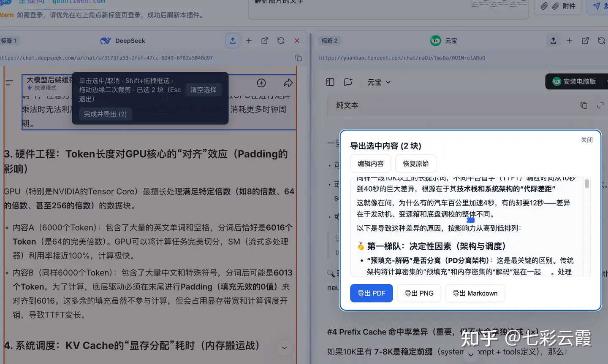
Task: Click the 附件 attachment button
Action: pyautogui.click(x=558, y=6)
